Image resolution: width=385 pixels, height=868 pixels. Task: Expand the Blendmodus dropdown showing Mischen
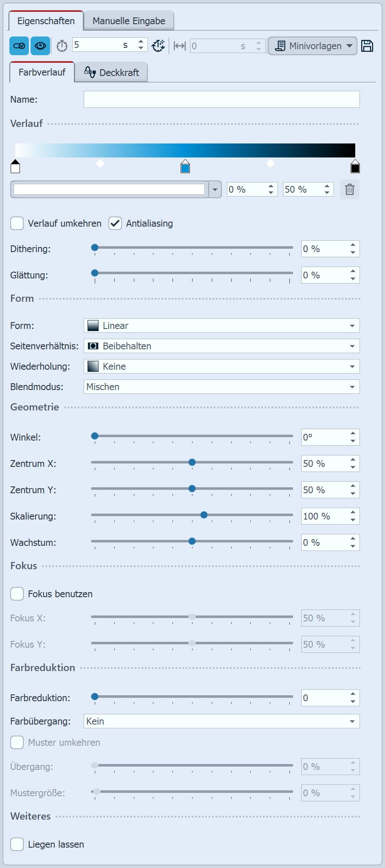[221, 387]
